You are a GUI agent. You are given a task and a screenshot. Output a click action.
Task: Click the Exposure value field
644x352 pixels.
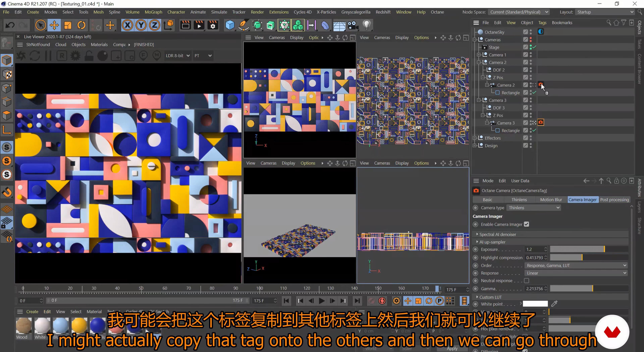click(535, 249)
